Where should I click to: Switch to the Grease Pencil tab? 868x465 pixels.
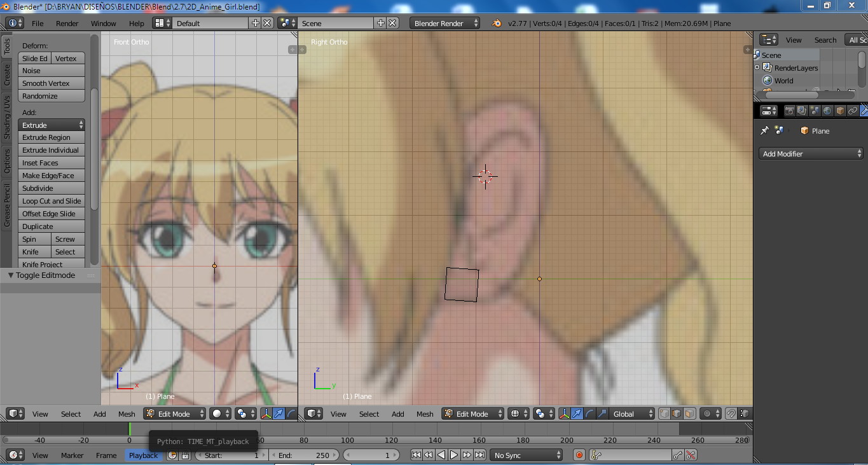click(7, 205)
